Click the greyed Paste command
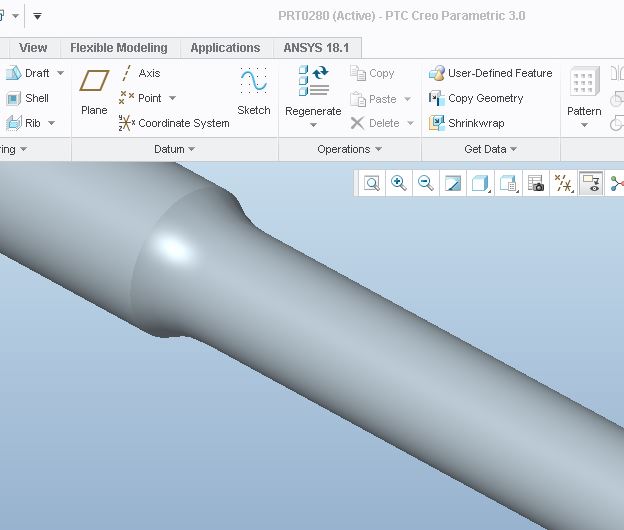This screenshot has height=530, width=624. 373,99
